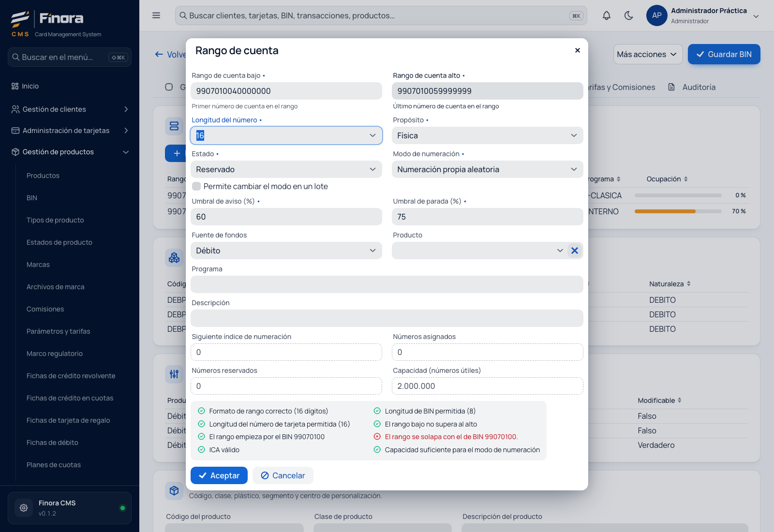Open the Finora CMS settings gear
Viewport: 774px width, 532px height.
pyautogui.click(x=24, y=508)
